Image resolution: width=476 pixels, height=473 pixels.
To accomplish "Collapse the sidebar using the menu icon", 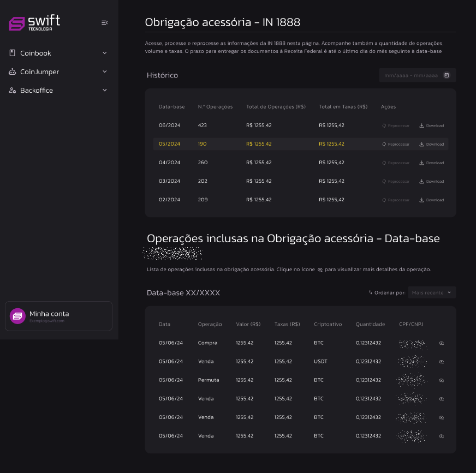I will (104, 22).
